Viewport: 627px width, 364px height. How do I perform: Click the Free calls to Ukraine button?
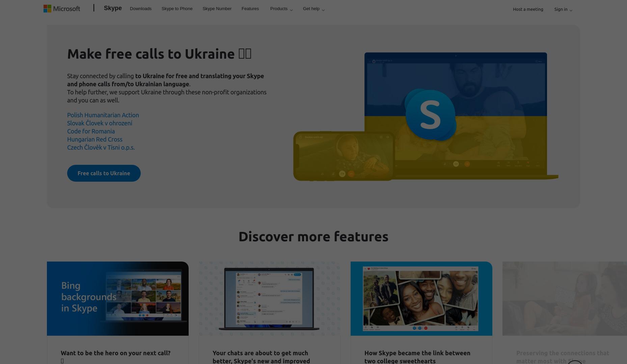(x=104, y=173)
